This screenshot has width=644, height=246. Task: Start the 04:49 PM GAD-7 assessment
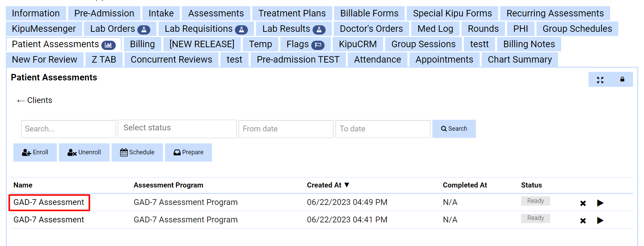tap(600, 203)
